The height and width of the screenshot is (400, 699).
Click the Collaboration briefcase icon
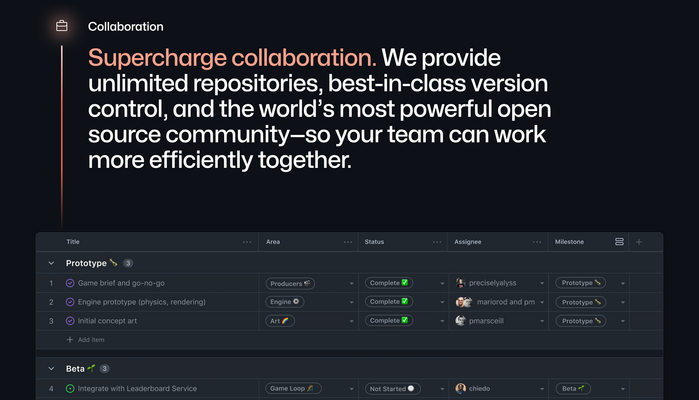[x=62, y=26]
